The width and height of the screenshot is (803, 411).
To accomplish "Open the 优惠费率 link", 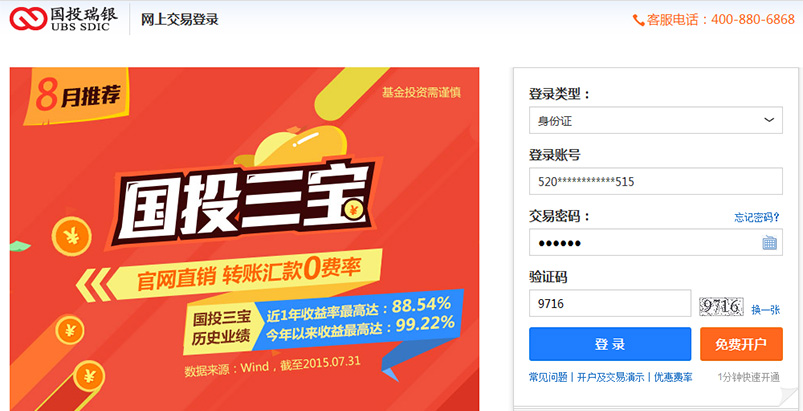I will click(x=673, y=377).
